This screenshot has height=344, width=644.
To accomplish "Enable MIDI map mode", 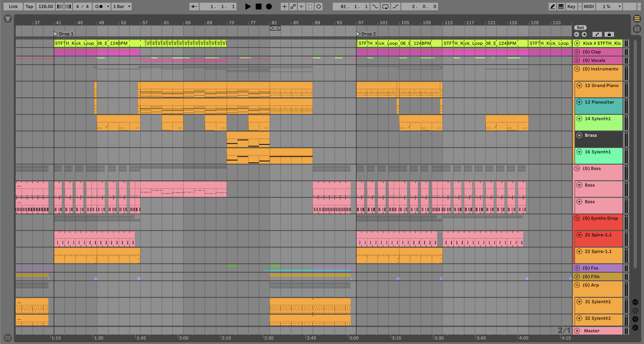I will (x=588, y=7).
